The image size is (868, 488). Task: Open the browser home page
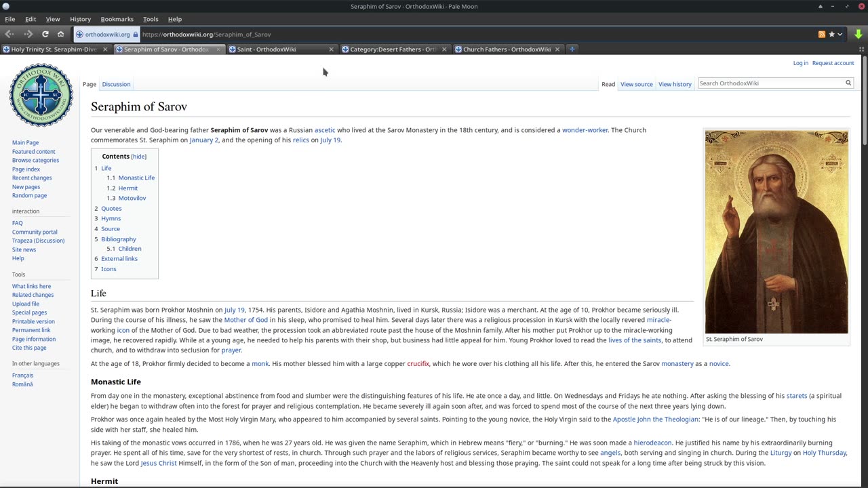[x=61, y=34]
